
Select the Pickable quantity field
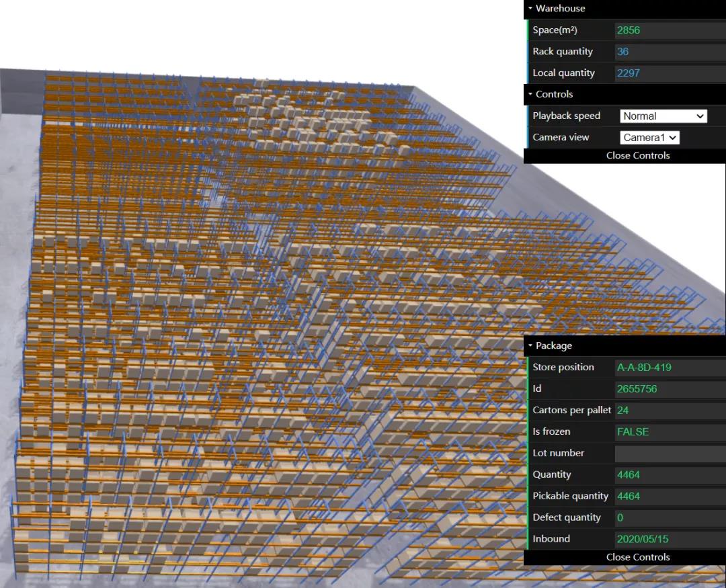[670, 496]
